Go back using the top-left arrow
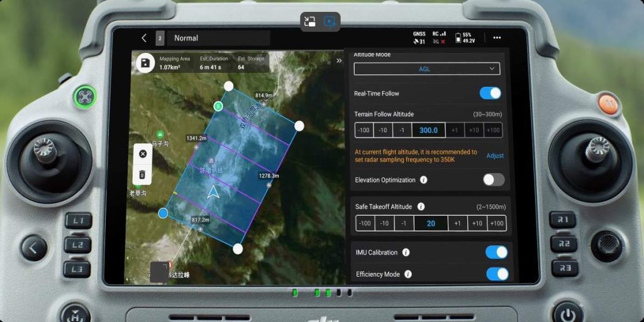 [x=144, y=38]
